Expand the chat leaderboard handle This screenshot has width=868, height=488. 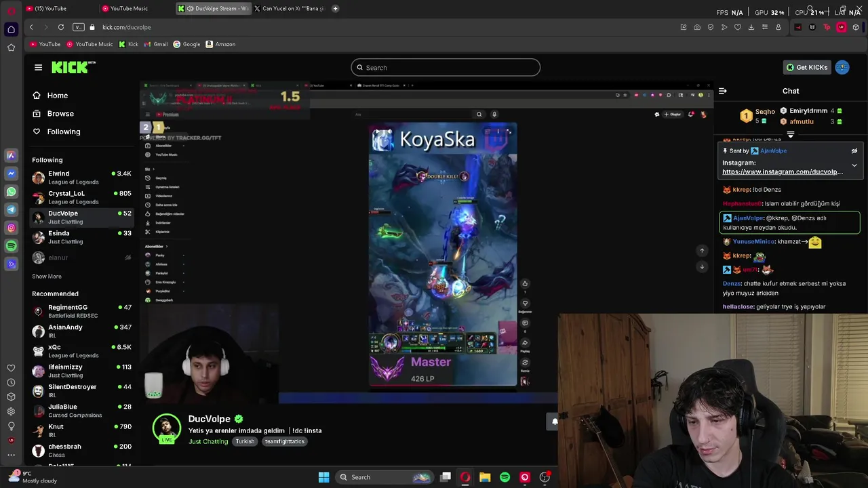(x=791, y=134)
